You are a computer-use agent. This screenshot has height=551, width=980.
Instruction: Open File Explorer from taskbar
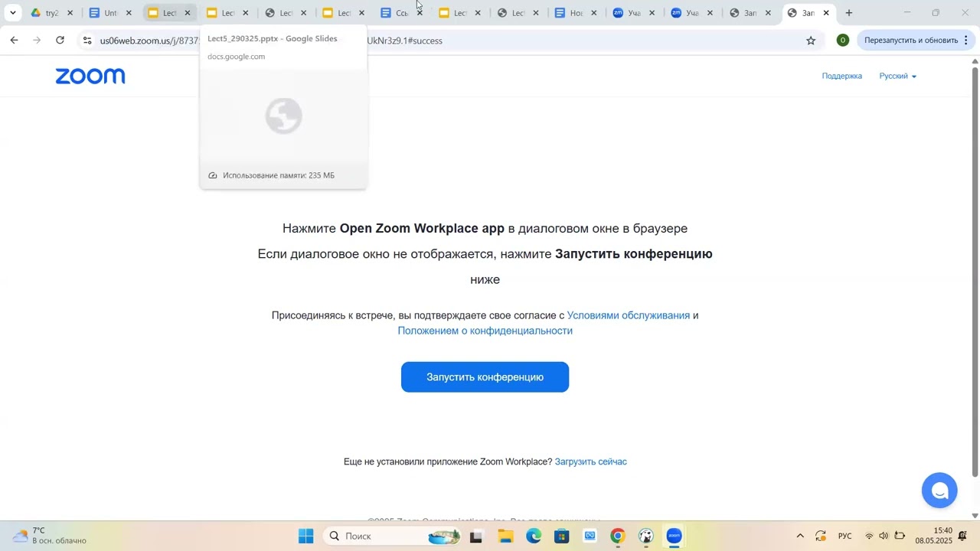point(505,536)
